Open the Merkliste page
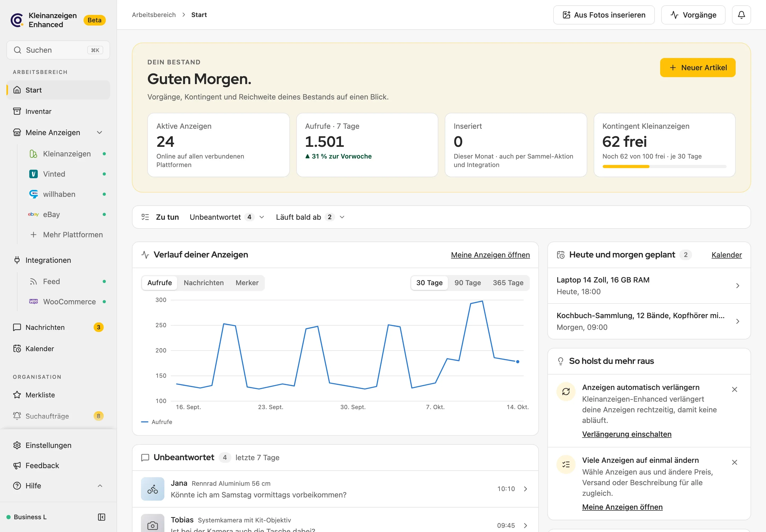 point(58,395)
